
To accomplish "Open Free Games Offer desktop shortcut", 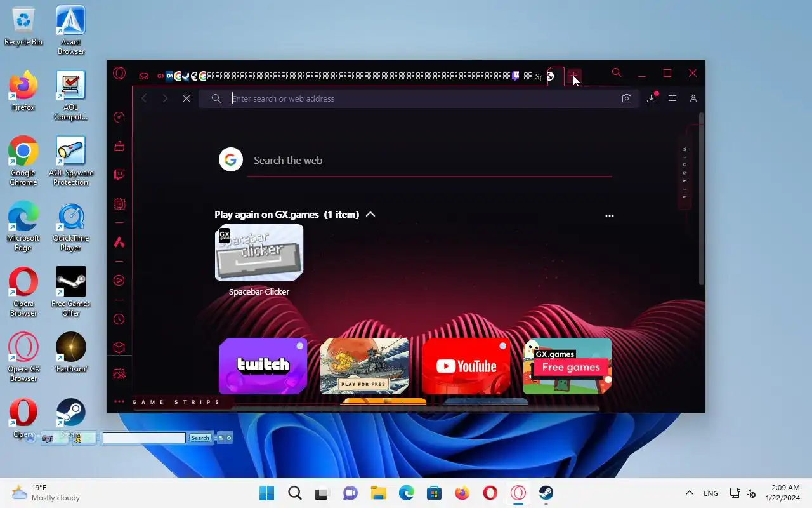I will [x=71, y=292].
